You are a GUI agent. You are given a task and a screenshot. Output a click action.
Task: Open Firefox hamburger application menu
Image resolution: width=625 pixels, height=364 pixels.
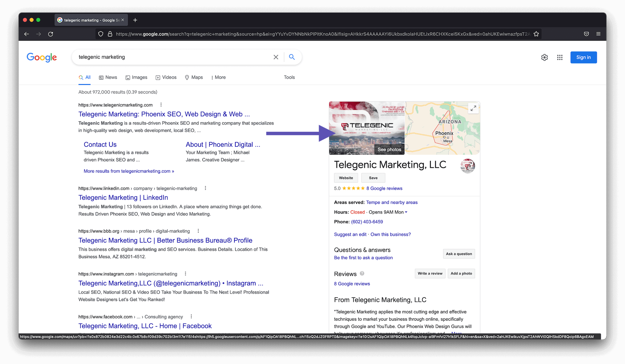(598, 34)
